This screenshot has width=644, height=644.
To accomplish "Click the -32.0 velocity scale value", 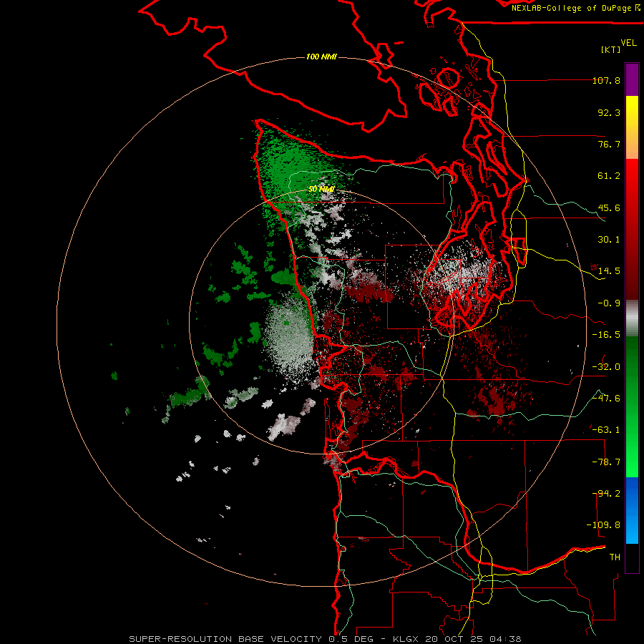I will [x=606, y=367].
